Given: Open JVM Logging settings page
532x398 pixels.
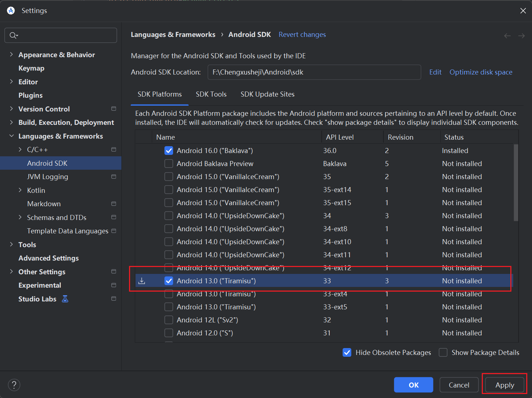Looking at the screenshot, I should [x=47, y=177].
